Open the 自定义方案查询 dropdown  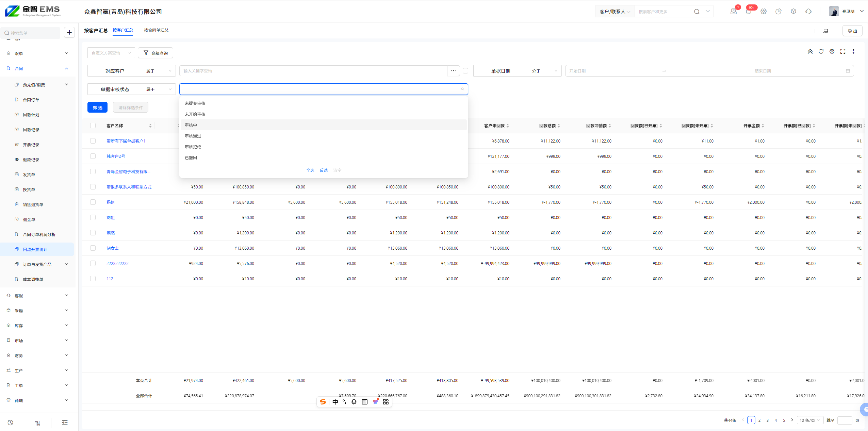111,53
